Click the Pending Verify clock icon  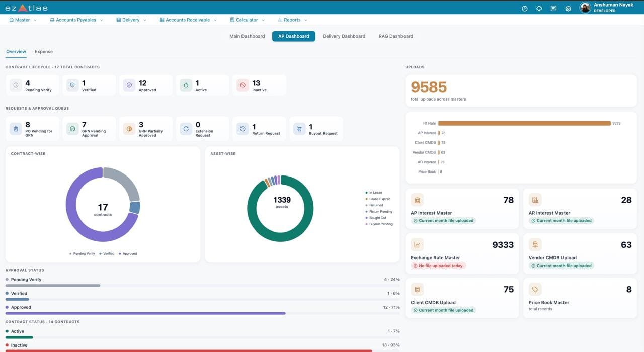pos(16,85)
